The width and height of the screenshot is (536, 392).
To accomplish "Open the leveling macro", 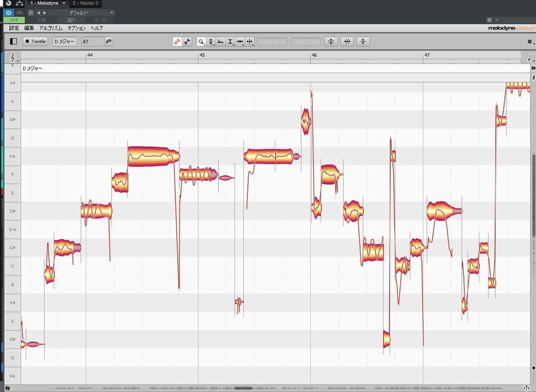I will (x=363, y=42).
